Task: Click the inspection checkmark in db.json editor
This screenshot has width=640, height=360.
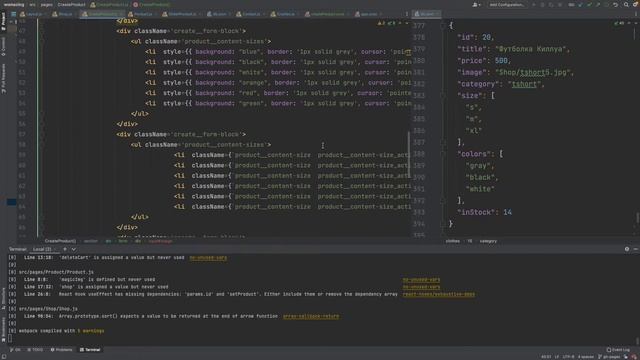Action: [x=618, y=23]
